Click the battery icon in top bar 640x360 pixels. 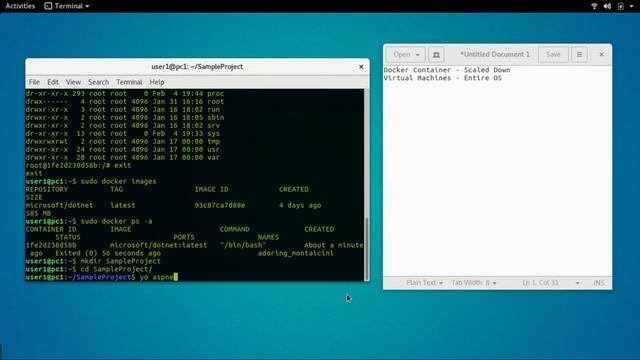coord(620,6)
